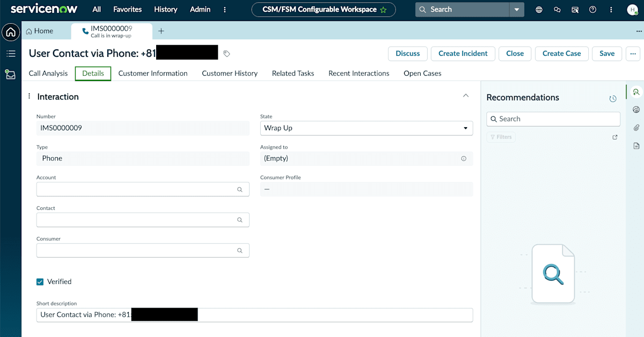
Task: Click the Short description input field
Action: pyautogui.click(x=255, y=315)
